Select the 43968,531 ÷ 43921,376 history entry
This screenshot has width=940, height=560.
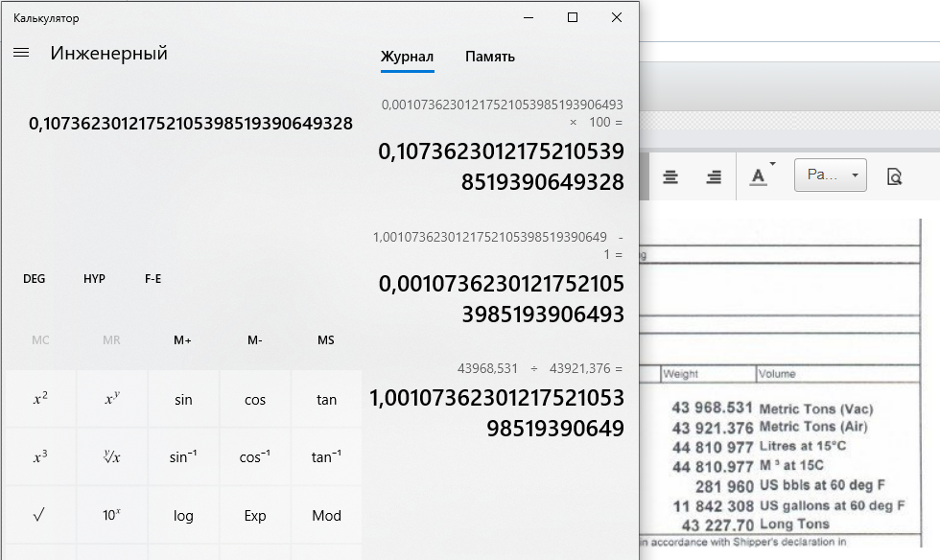(x=497, y=403)
